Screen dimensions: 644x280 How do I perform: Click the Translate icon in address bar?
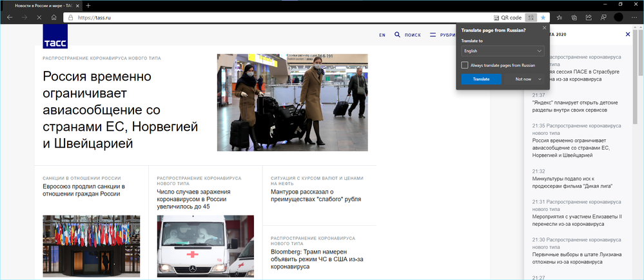[531, 17]
